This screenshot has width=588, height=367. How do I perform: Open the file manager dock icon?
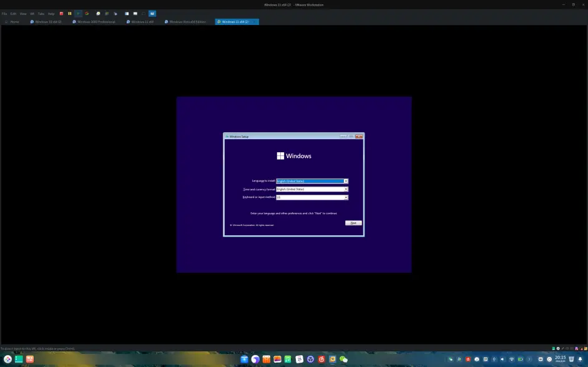coord(244,359)
